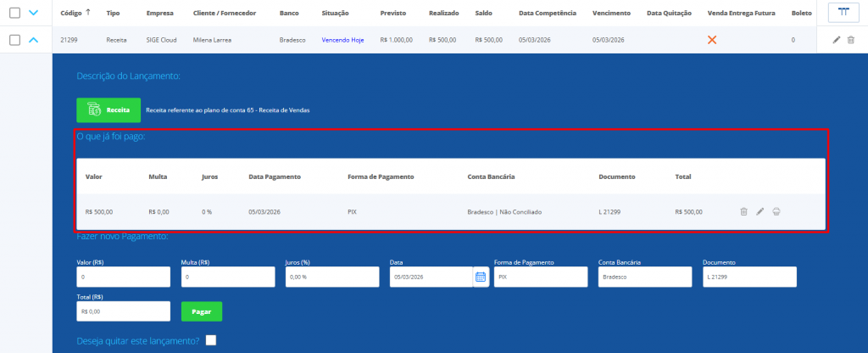
Task: Sort the table by Código column
Action: pyautogui.click(x=75, y=14)
